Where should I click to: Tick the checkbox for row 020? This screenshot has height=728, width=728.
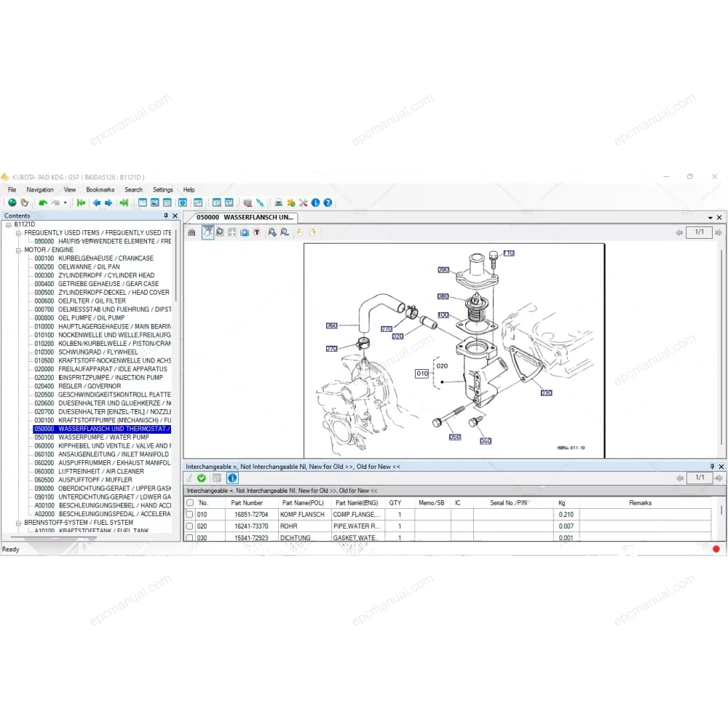[189, 526]
